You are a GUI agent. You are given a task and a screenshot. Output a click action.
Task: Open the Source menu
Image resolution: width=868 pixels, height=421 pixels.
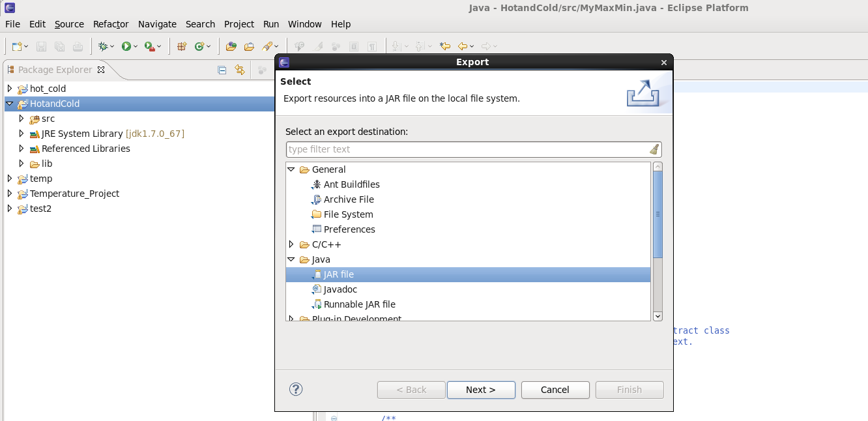coord(69,24)
